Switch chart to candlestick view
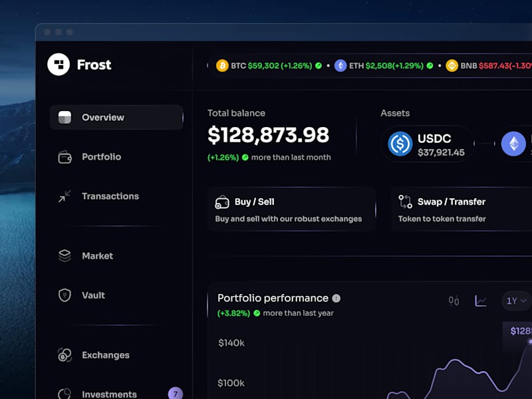The height and width of the screenshot is (399, 532). 454,301
